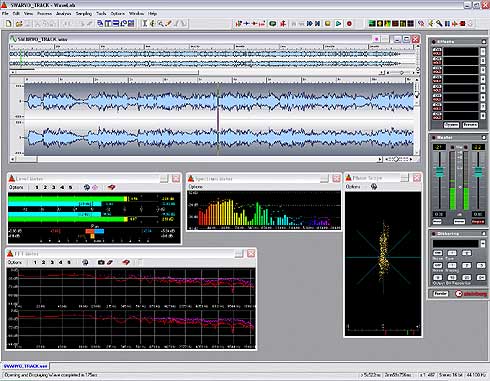
Task: Click the playback cursor line in waveform
Action: coord(218,119)
